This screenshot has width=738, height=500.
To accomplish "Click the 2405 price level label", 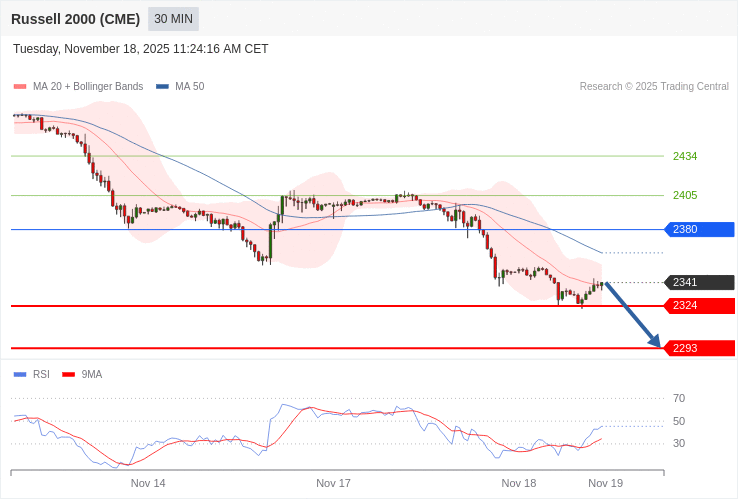I will 685,195.
